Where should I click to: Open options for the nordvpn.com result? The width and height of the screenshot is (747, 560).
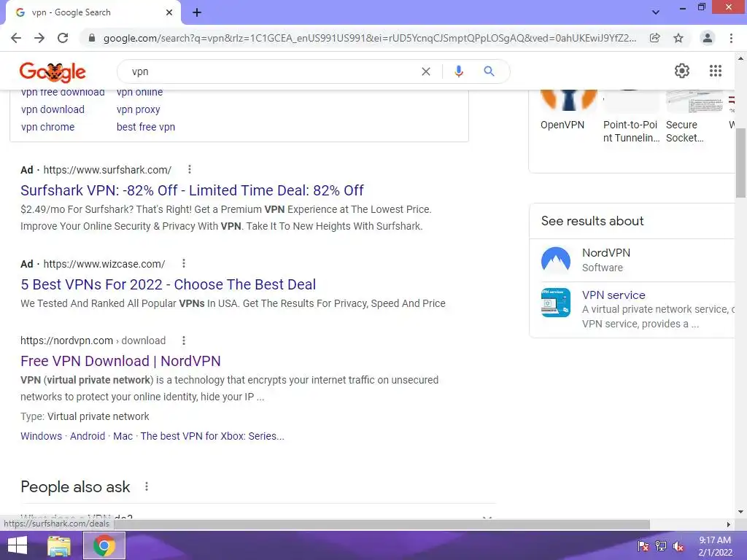tap(184, 341)
